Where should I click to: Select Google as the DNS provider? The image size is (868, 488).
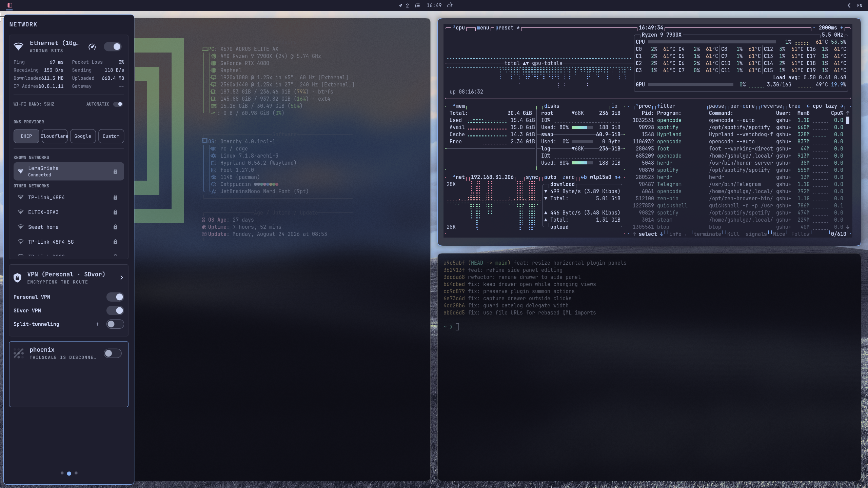(x=83, y=136)
